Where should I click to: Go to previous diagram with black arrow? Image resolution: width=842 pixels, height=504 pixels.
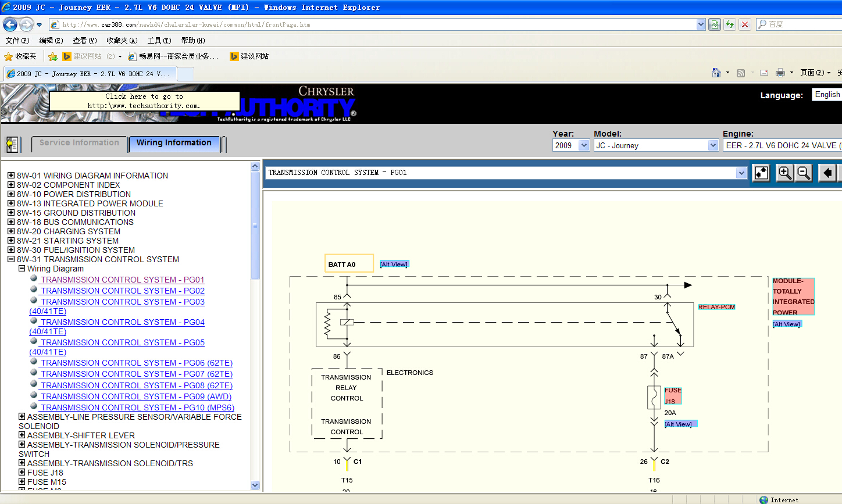coord(827,173)
